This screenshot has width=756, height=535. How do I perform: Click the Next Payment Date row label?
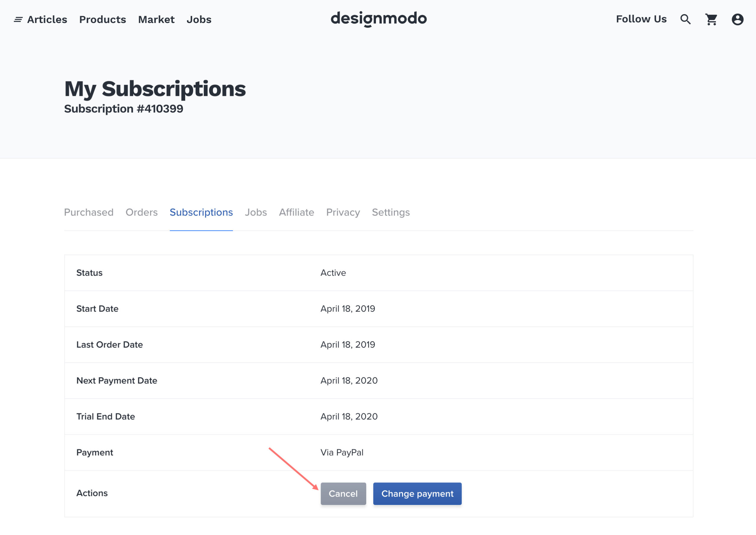117,380
